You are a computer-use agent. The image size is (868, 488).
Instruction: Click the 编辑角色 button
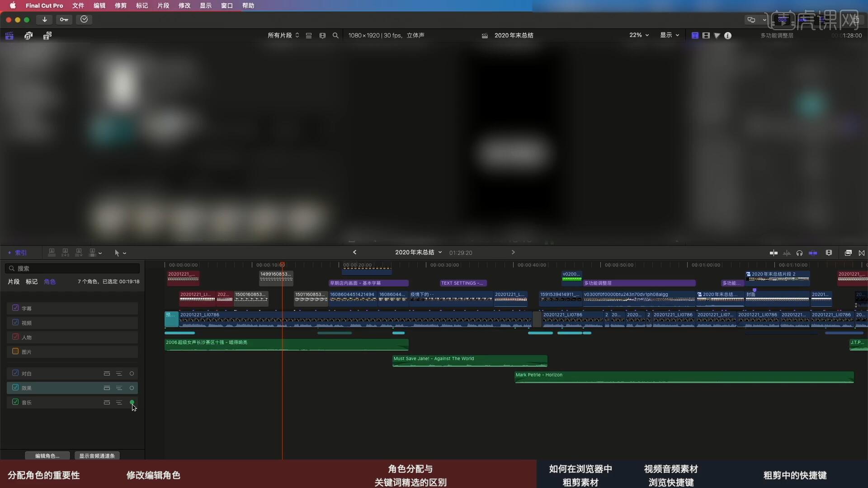point(47,455)
